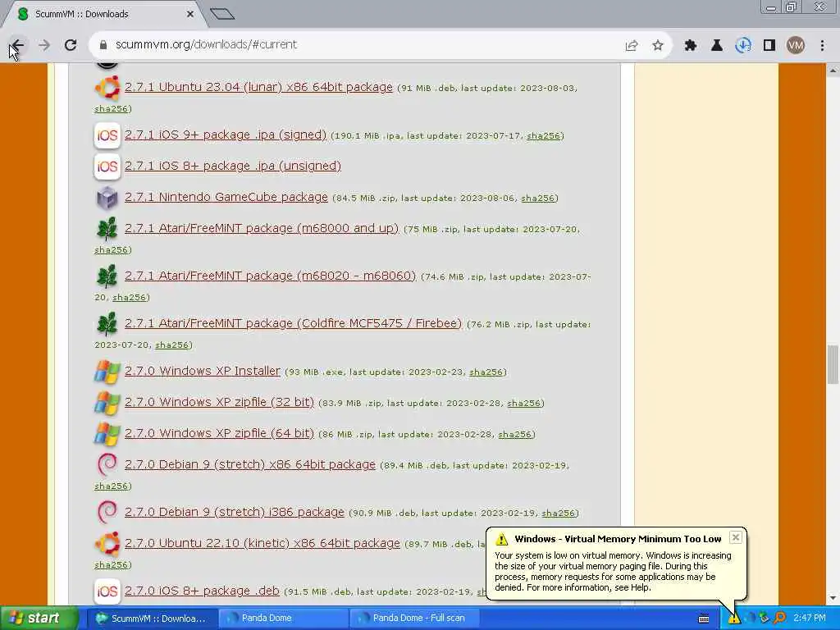The image size is (840, 630).
Task: Reload the ScummVM downloads page
Action: click(71, 45)
